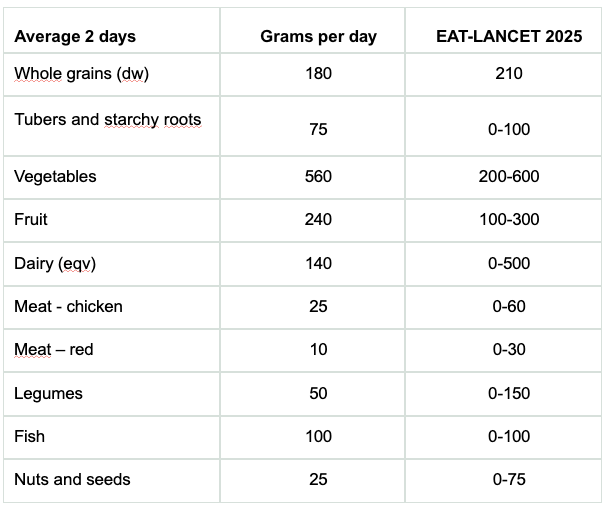The width and height of the screenshot is (609, 512).
Task: Select the 0-500 range for dairy
Action: pyautogui.click(x=509, y=263)
